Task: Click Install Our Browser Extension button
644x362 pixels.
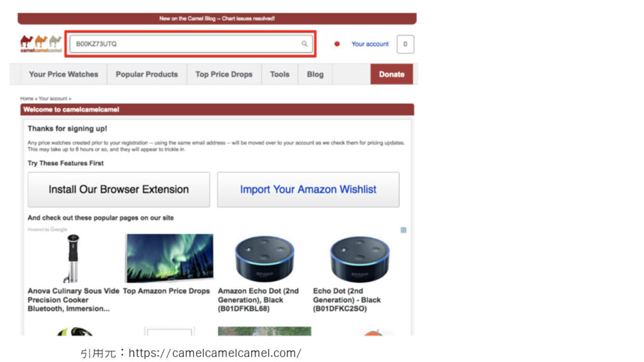Action: [x=119, y=190]
